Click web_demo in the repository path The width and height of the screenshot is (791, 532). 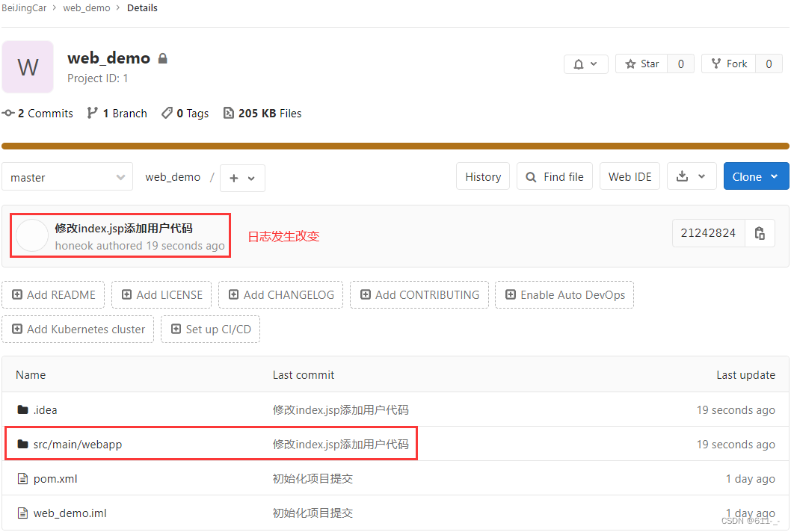tap(173, 177)
